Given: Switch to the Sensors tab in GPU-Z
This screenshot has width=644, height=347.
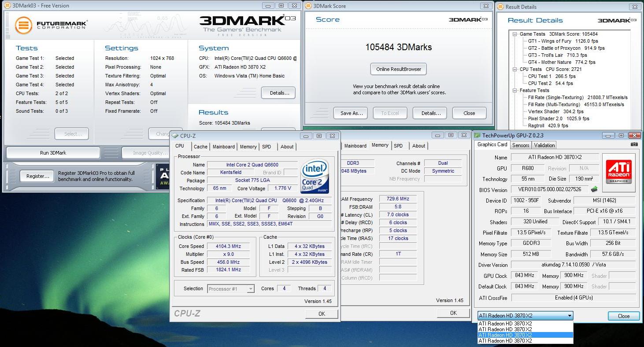Looking at the screenshot, I should [x=521, y=145].
